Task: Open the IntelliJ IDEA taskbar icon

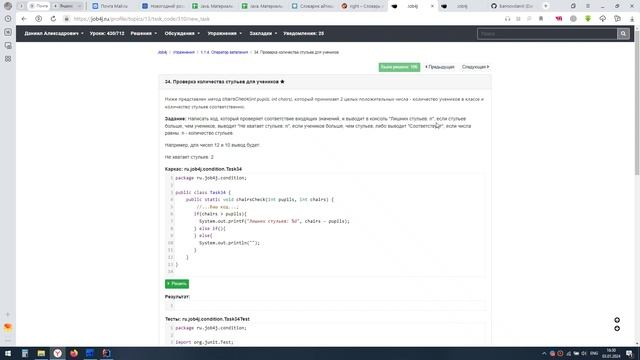Action: coord(106,353)
